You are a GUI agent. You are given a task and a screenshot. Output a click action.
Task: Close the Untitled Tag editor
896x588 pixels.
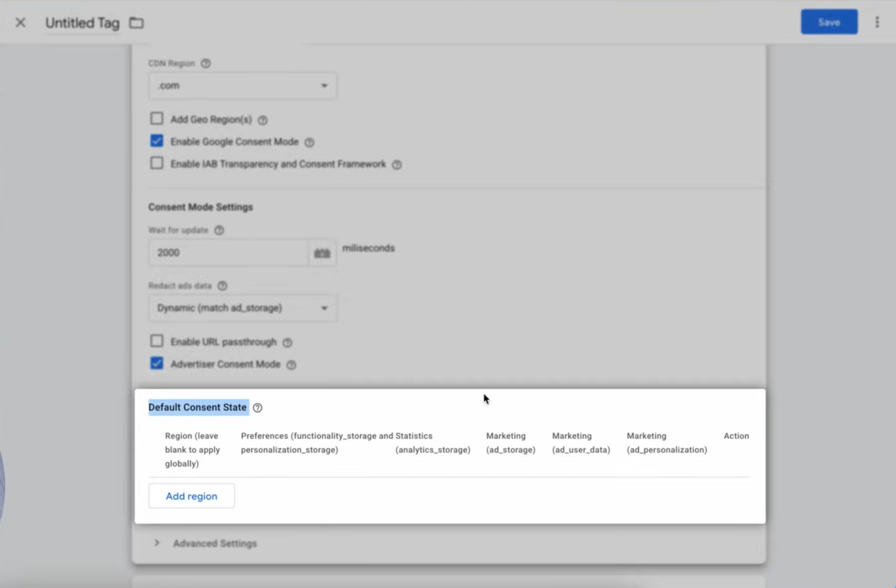click(x=20, y=22)
